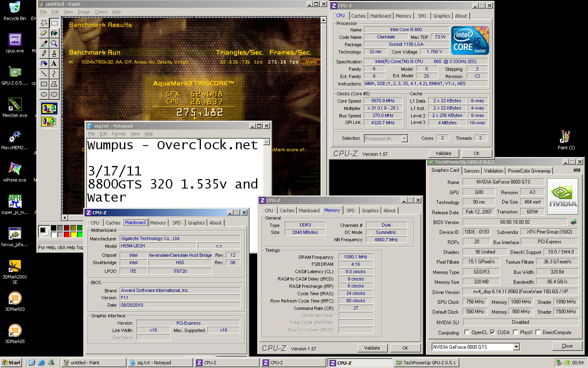Click the Internet Explorer quick launch icon
Viewport: 588px width, 368px height.
(x=42, y=363)
